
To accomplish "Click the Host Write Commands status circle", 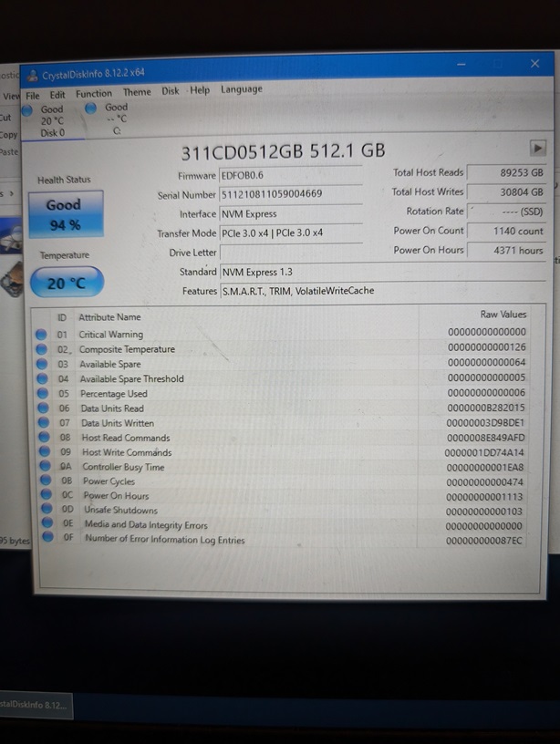I will [x=45, y=451].
